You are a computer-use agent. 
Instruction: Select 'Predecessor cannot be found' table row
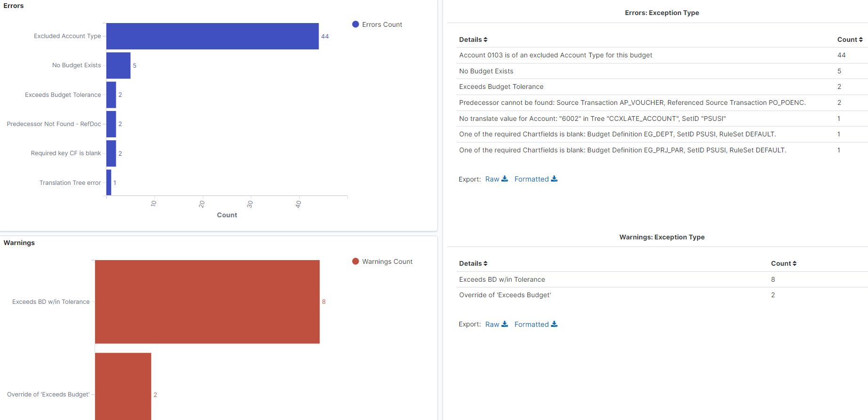pyautogui.click(x=662, y=103)
